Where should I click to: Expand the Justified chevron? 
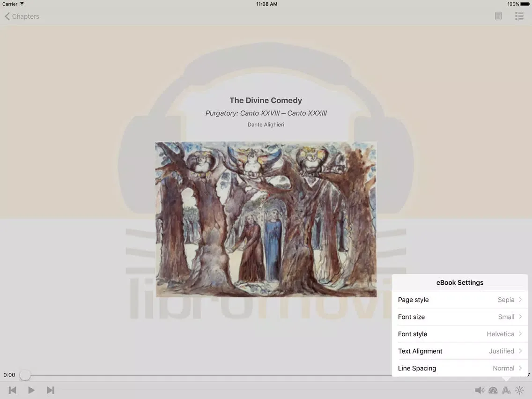tap(520, 351)
